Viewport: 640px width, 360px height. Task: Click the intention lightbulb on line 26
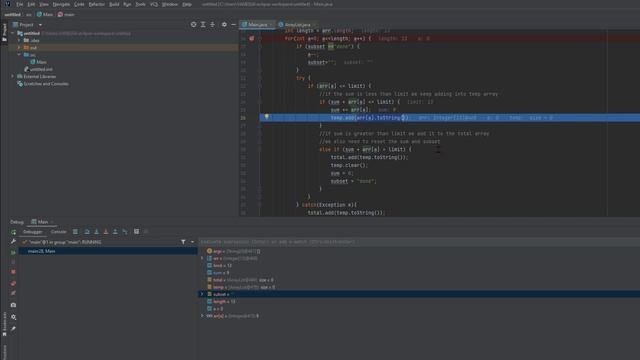coord(267,117)
